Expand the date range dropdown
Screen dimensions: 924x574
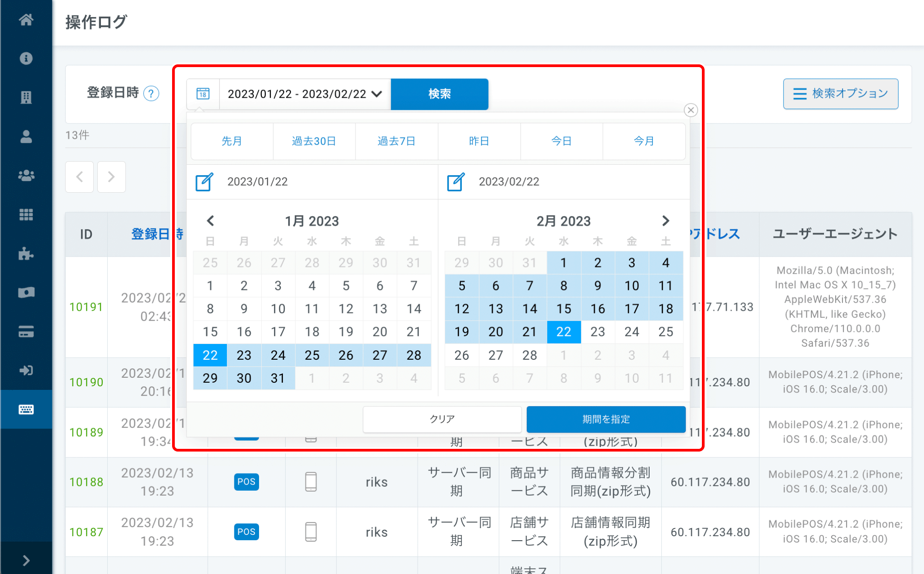click(377, 94)
